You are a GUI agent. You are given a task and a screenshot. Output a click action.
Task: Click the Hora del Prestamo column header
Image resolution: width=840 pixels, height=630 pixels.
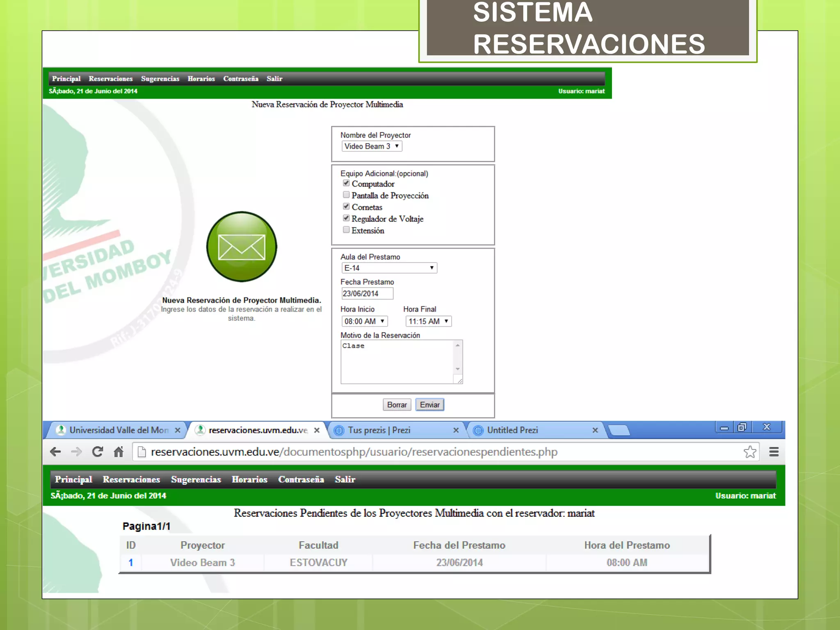(x=627, y=546)
